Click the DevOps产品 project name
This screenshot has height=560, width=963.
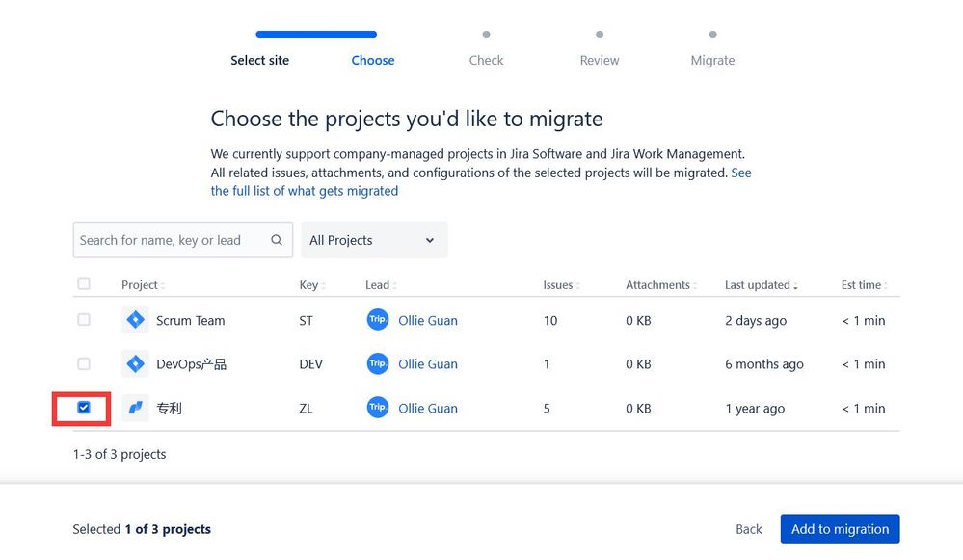pyautogui.click(x=191, y=364)
